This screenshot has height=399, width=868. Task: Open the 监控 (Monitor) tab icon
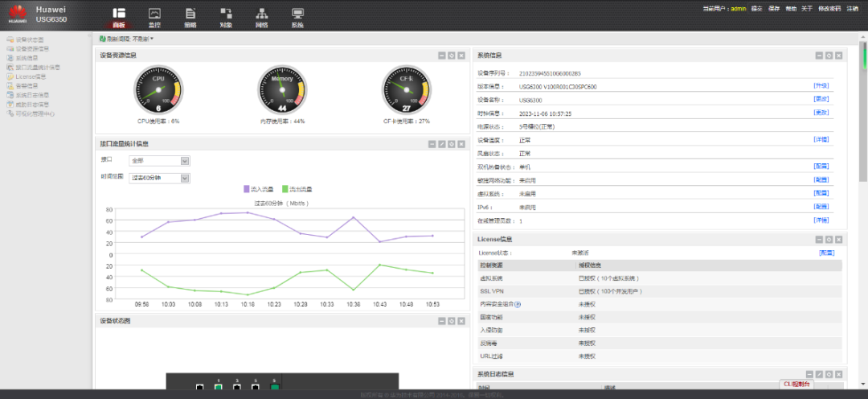point(154,14)
